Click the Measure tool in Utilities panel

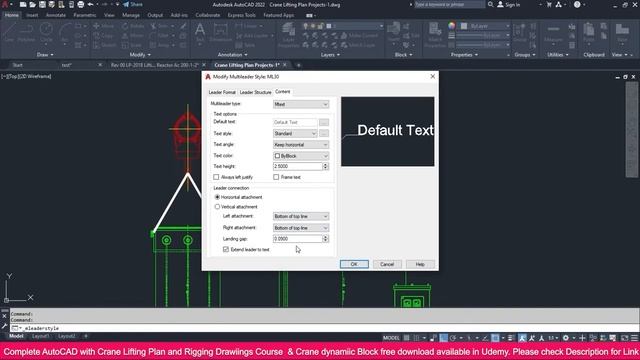(x=553, y=33)
